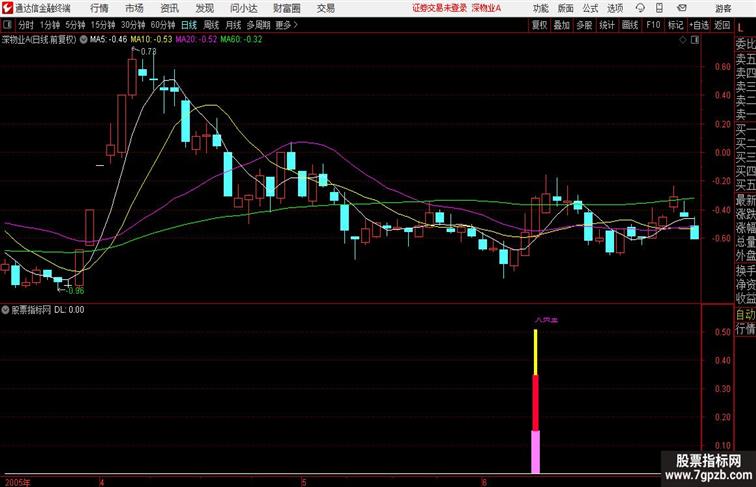Click the 标记 mark button

pos(675,25)
